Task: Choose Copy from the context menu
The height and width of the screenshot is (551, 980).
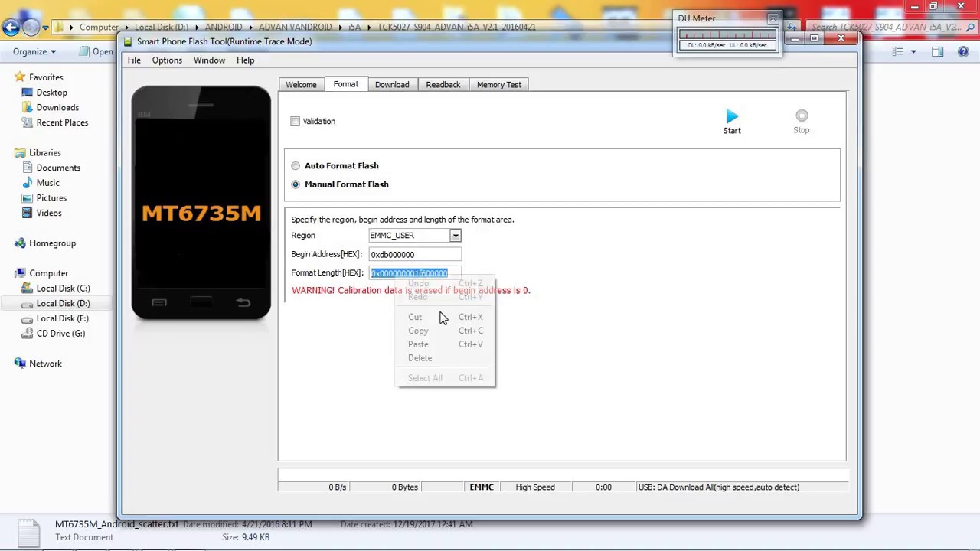Action: [x=445, y=331]
